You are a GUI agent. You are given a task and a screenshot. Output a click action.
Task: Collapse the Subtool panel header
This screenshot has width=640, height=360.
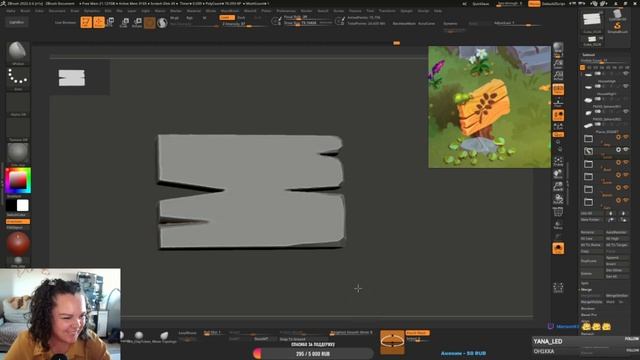pyautogui.click(x=589, y=55)
